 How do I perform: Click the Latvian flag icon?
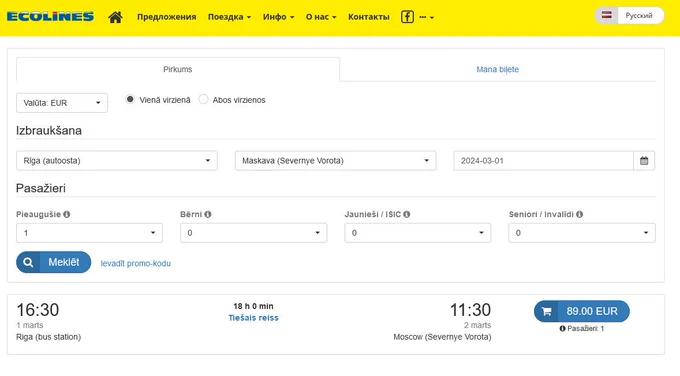[x=607, y=15]
